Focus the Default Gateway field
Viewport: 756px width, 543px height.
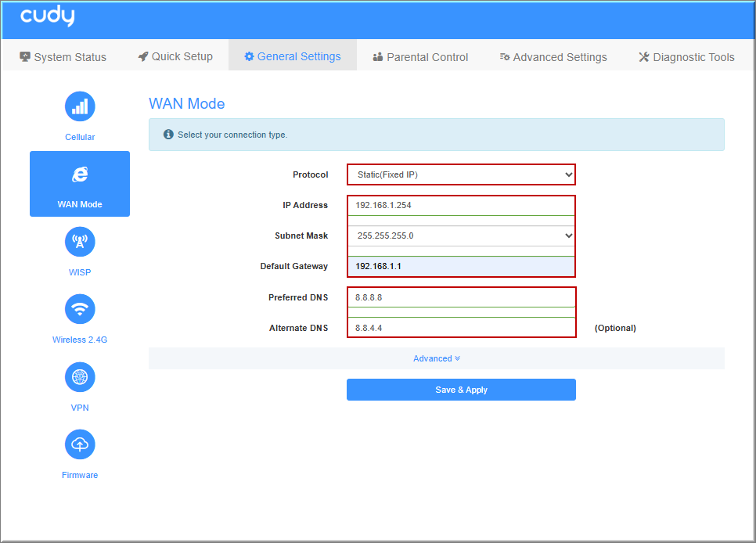[461, 266]
